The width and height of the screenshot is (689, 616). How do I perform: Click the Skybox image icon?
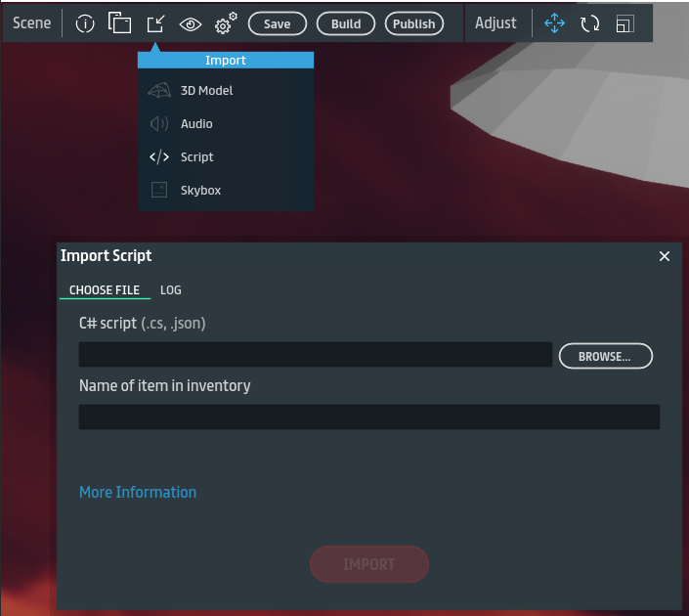pos(159,190)
